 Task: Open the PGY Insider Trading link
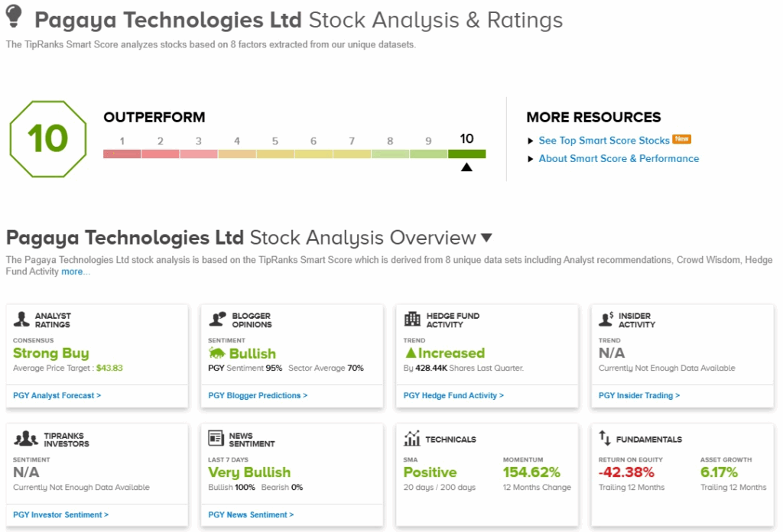tap(638, 396)
